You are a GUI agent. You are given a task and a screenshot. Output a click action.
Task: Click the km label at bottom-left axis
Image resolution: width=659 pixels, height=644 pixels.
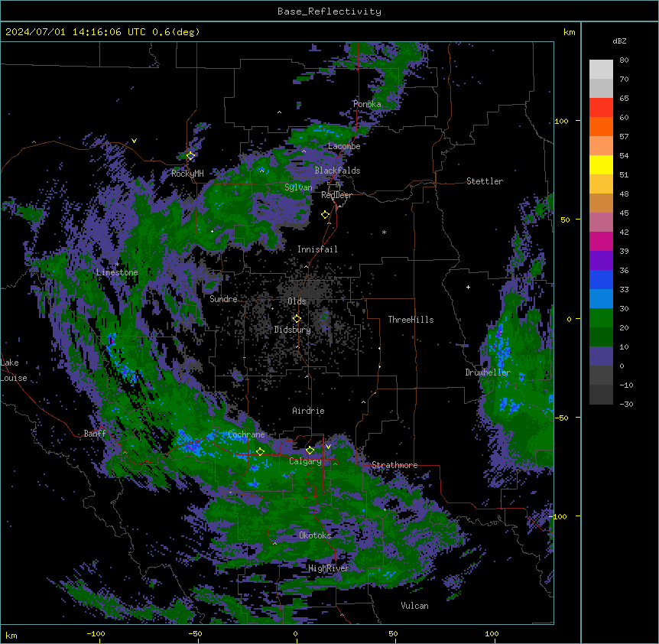tap(11, 636)
